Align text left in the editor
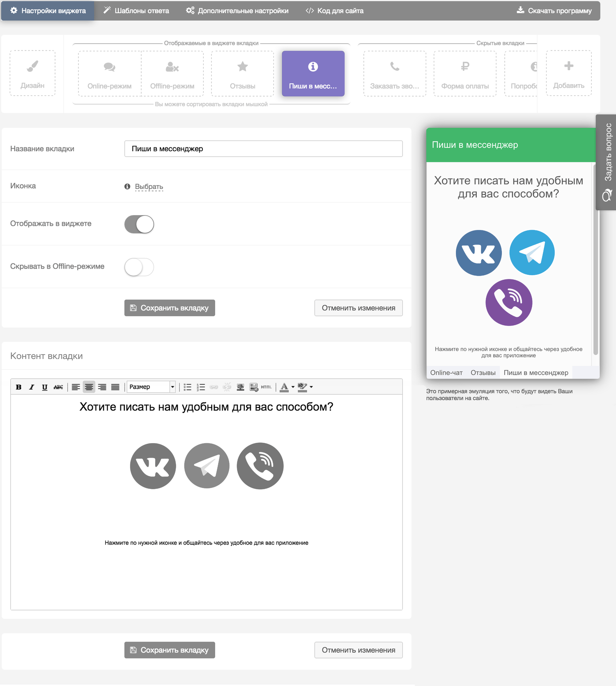The height and width of the screenshot is (686, 616). pyautogui.click(x=76, y=387)
